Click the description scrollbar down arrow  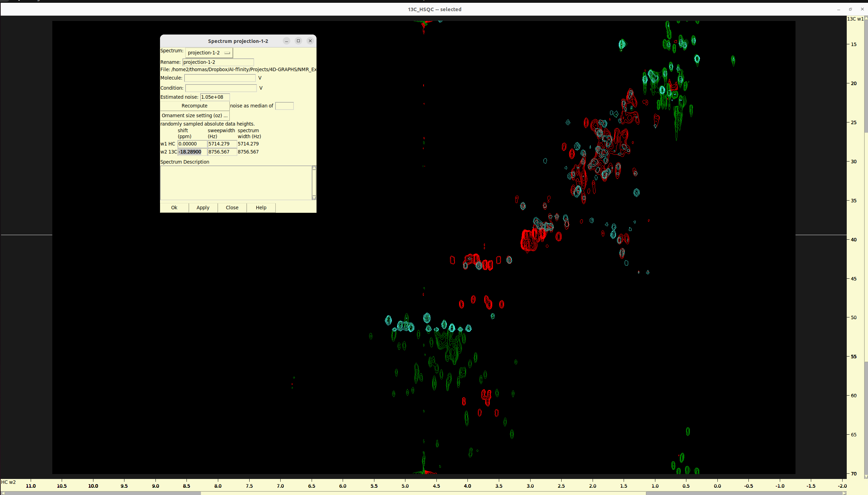314,198
